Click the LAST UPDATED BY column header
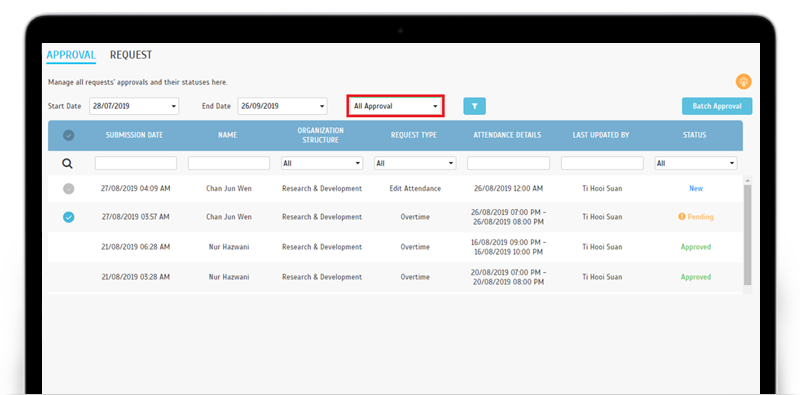The height and width of the screenshot is (395, 800). tap(601, 135)
